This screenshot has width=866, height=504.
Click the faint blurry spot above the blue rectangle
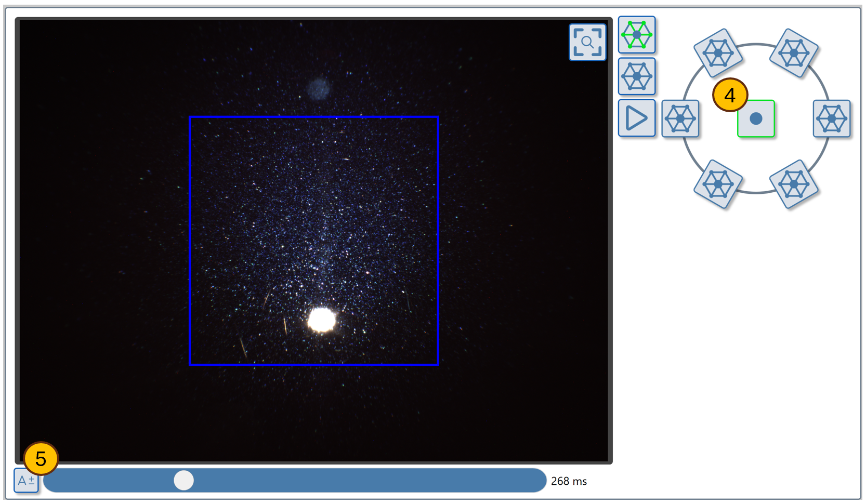[318, 89]
